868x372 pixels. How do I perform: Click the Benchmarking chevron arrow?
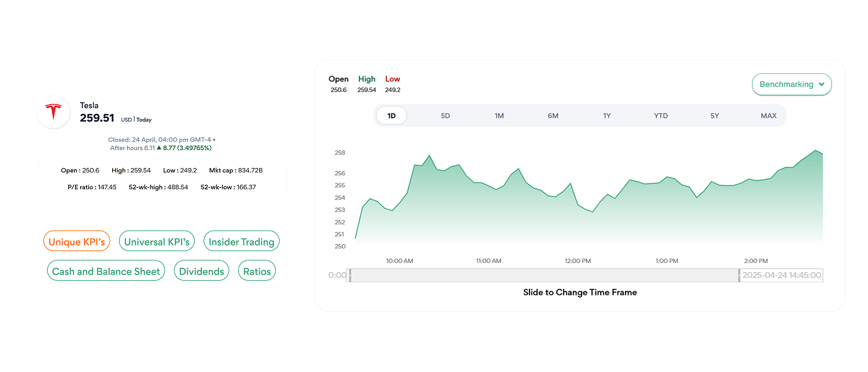point(821,84)
